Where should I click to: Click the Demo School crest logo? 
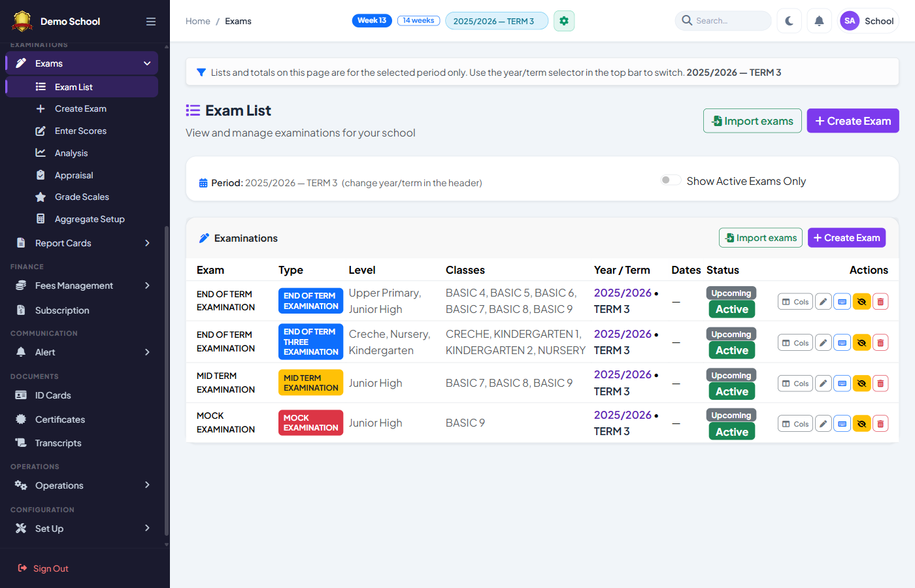(22, 22)
